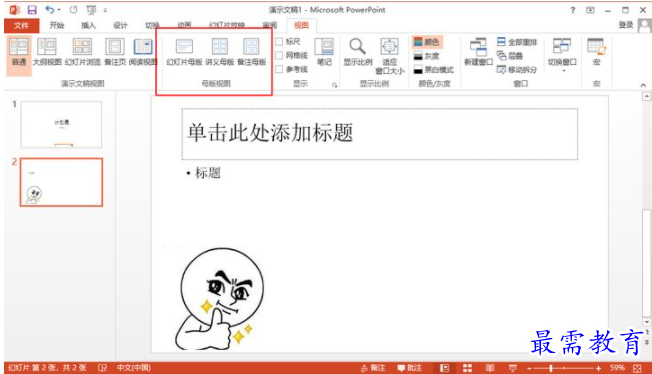Toggle 批注 comments pane in status bar

(410, 368)
